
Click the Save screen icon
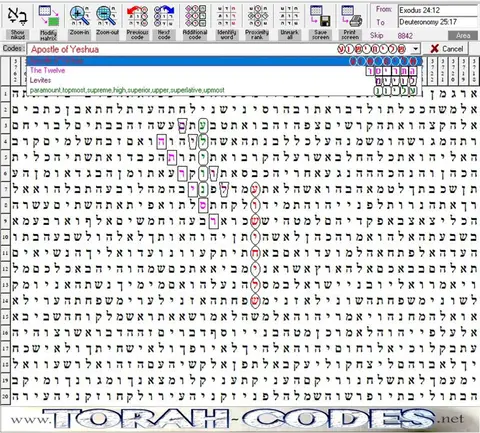click(x=320, y=16)
